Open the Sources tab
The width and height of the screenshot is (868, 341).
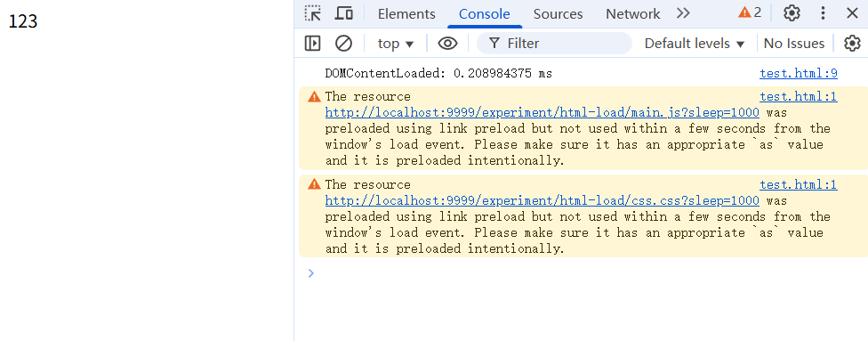pos(558,14)
